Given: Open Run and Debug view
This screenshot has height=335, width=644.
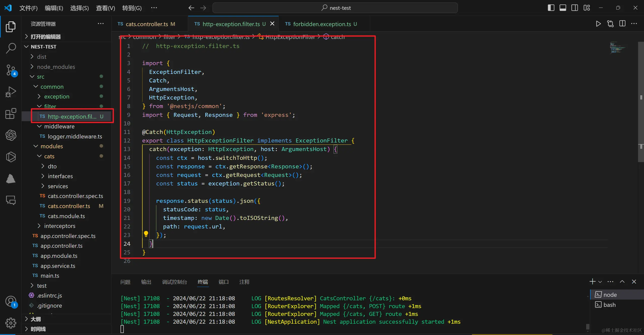Looking at the screenshot, I should [11, 92].
